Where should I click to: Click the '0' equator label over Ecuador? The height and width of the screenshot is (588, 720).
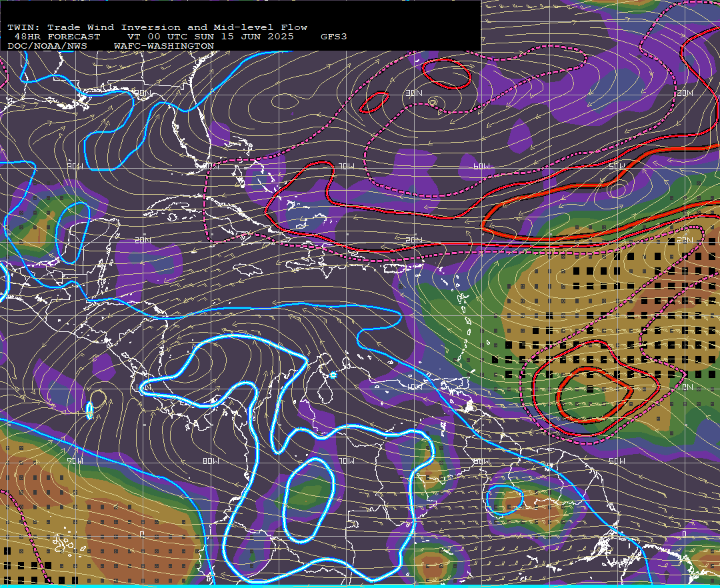coord(143,534)
